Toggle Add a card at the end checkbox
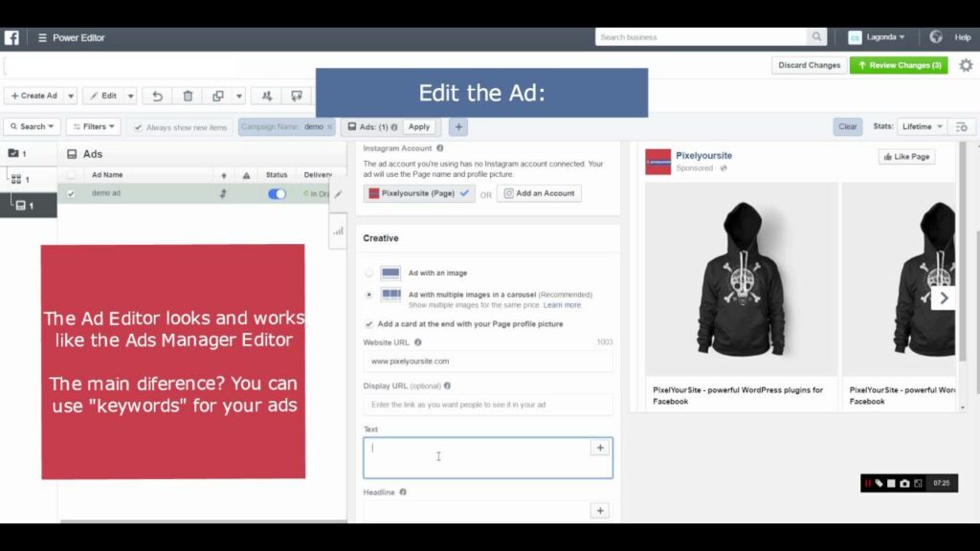Image resolution: width=980 pixels, height=551 pixels. click(x=368, y=323)
